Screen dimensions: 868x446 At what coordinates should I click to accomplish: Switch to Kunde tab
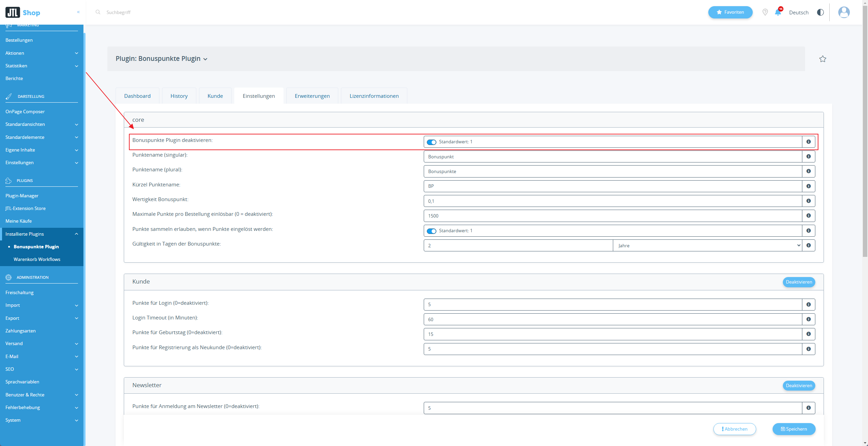click(x=215, y=96)
